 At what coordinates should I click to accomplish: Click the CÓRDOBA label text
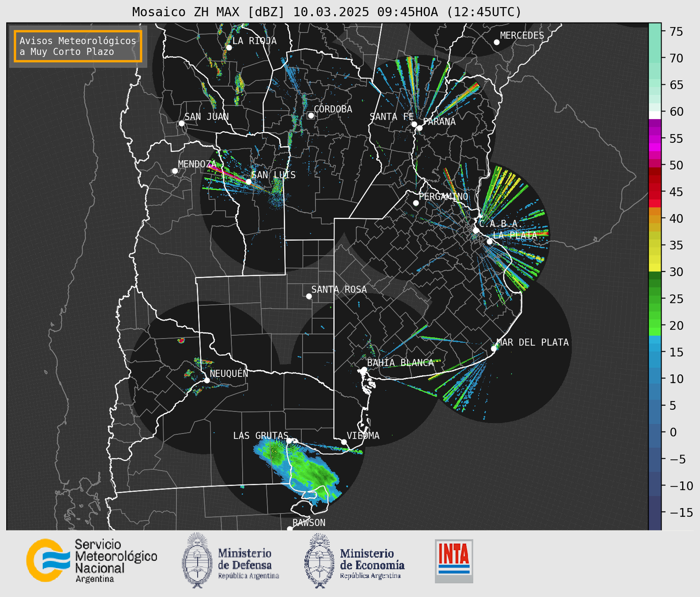pos(333,109)
